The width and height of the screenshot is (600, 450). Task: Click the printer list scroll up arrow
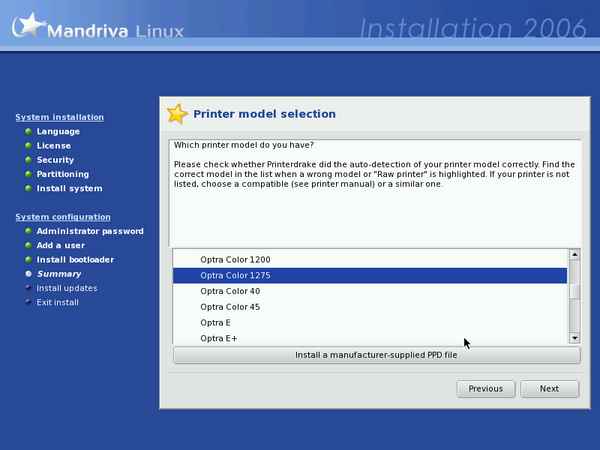point(574,255)
